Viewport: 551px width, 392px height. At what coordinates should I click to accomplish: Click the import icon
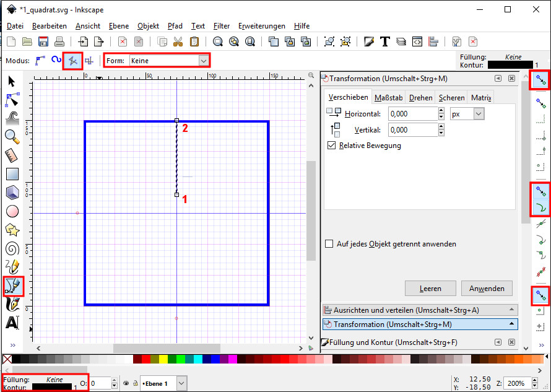[x=83, y=42]
